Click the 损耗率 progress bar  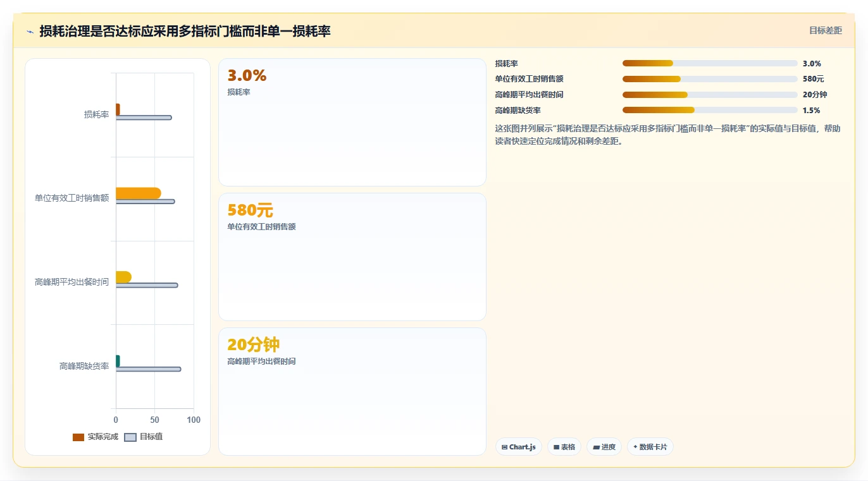pos(710,63)
